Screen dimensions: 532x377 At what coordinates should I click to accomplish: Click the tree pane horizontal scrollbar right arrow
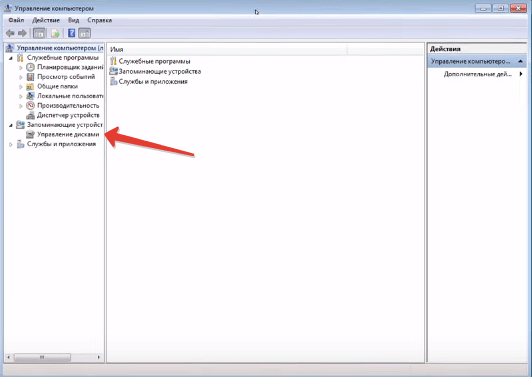pyautogui.click(x=99, y=357)
